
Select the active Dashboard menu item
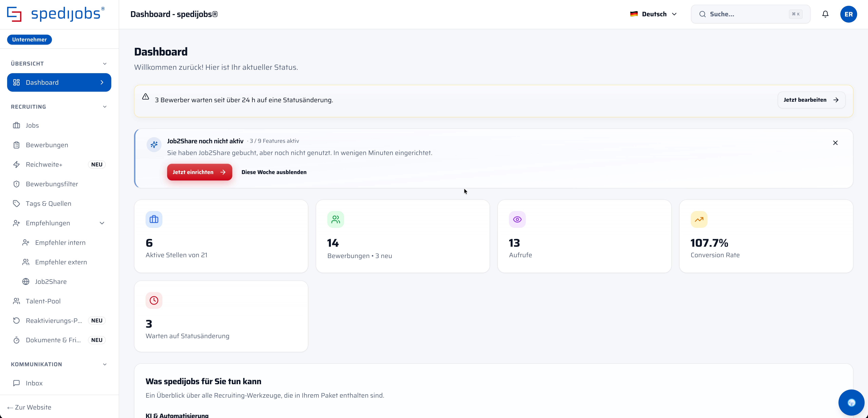(59, 83)
